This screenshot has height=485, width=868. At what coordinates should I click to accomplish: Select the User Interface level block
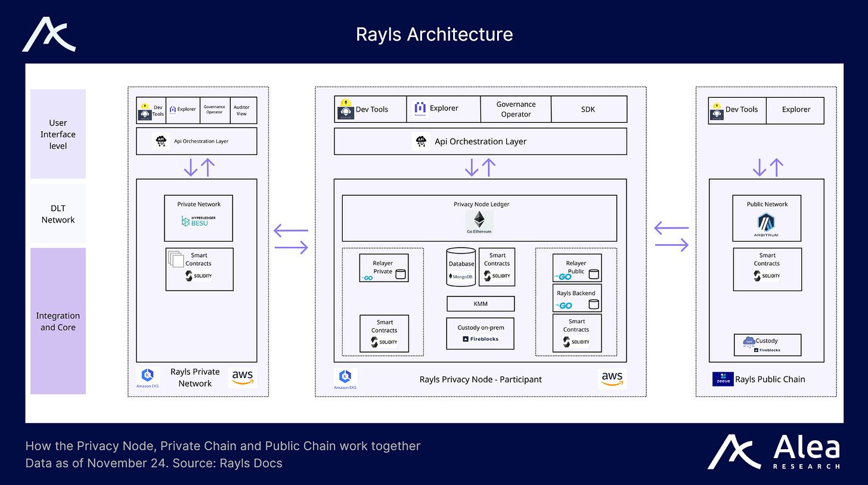coord(58,134)
